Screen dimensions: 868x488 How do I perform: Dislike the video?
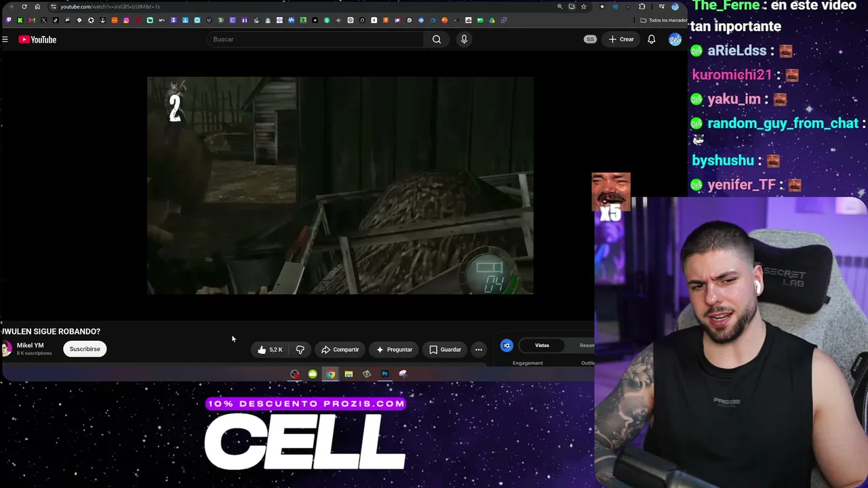[300, 350]
